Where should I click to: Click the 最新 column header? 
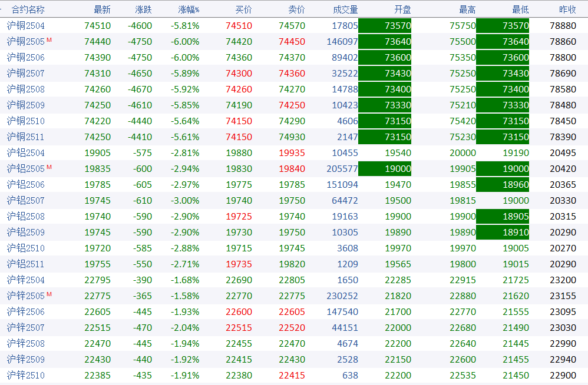pyautogui.click(x=102, y=9)
